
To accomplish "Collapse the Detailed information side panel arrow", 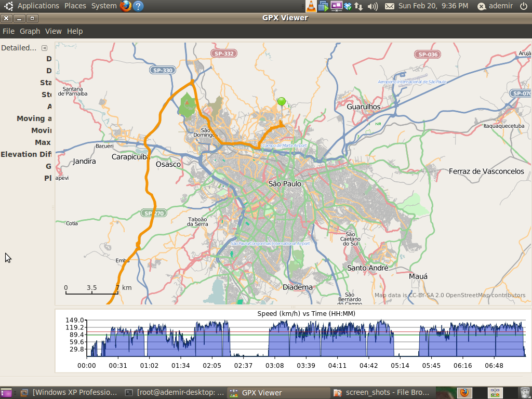I will coord(44,48).
